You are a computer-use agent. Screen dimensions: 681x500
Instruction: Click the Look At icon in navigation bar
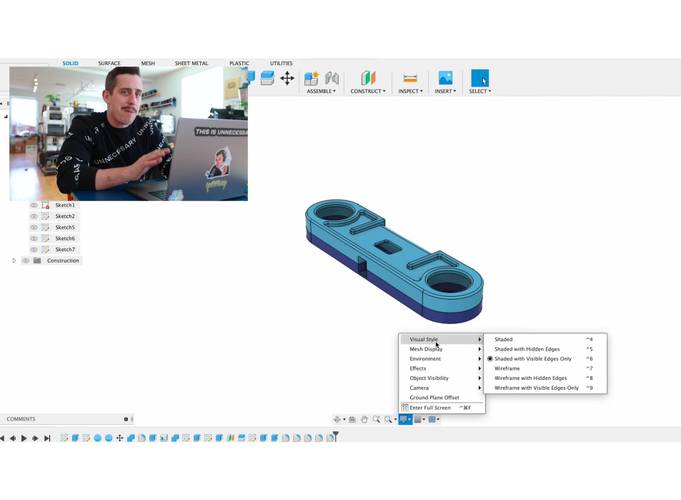point(352,419)
